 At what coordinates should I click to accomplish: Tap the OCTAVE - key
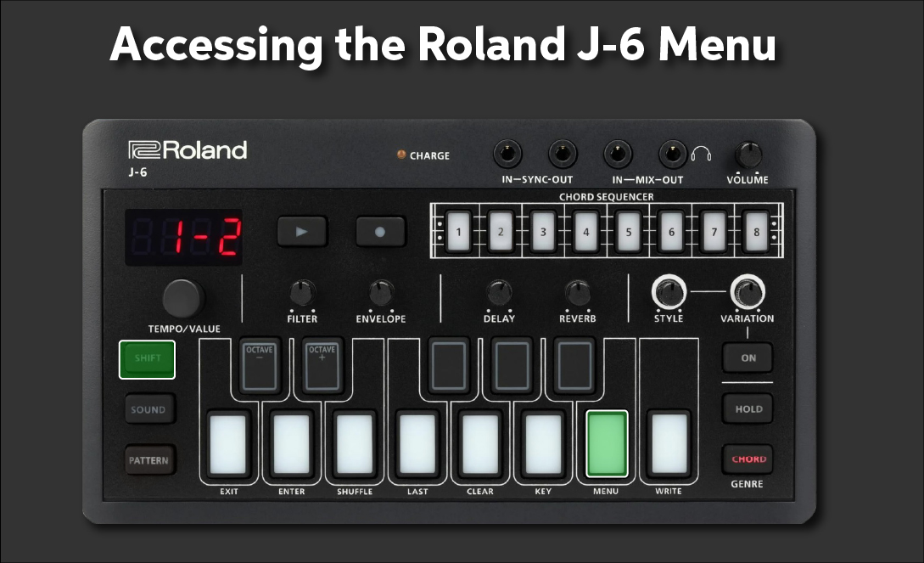pos(259,365)
